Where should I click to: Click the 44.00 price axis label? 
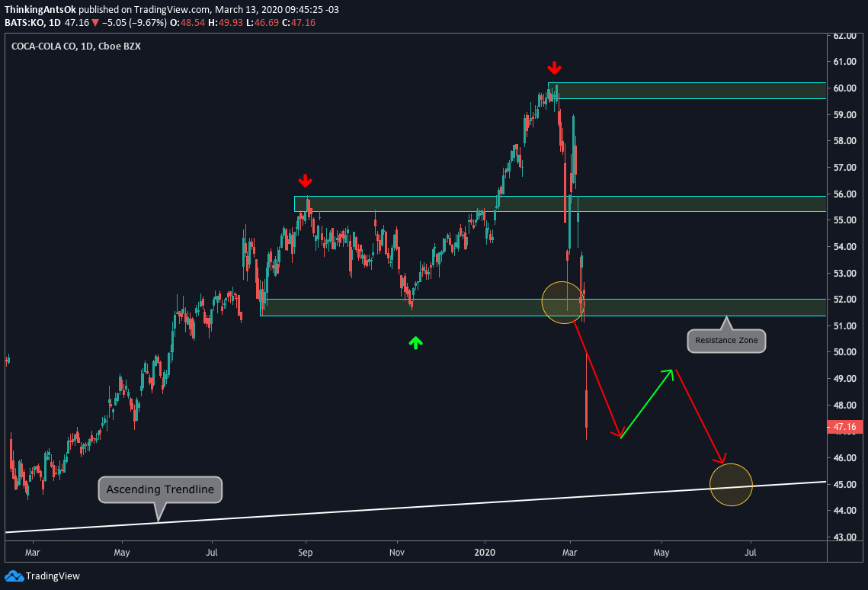coord(844,510)
